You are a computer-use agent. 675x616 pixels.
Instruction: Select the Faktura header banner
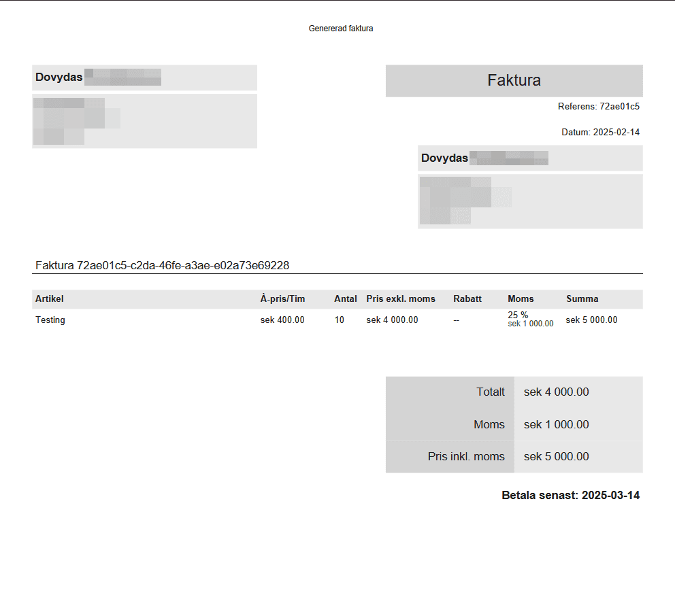click(x=514, y=80)
